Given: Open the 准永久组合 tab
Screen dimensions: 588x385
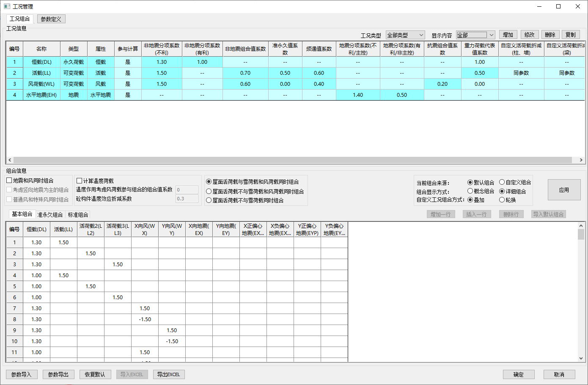Looking at the screenshot, I should (x=50, y=215).
